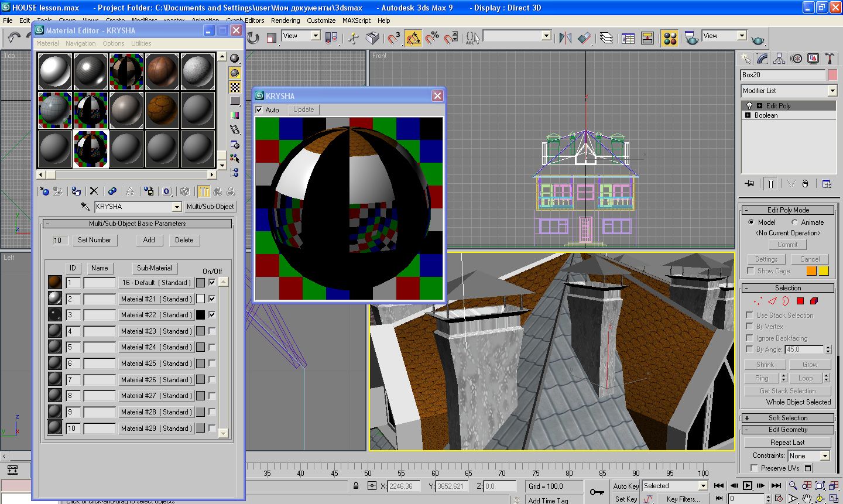Image resolution: width=843 pixels, height=504 pixels.
Task: Click the Polygon sub-object selection icon
Action: 800,301
